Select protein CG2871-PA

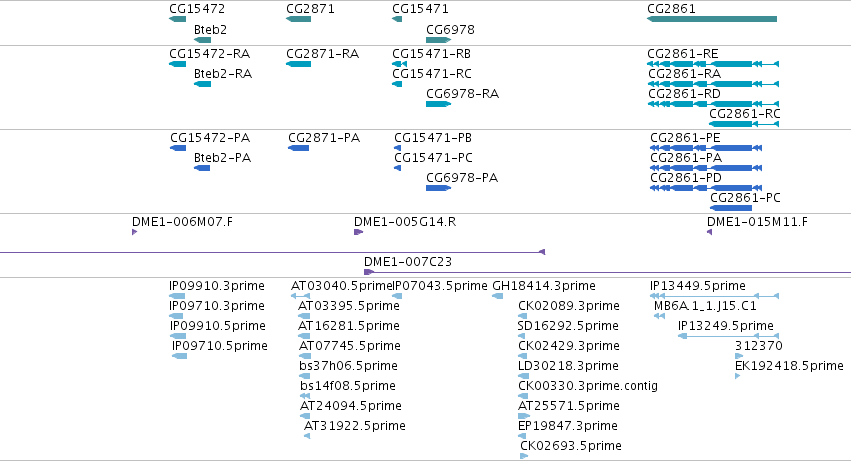[324, 138]
